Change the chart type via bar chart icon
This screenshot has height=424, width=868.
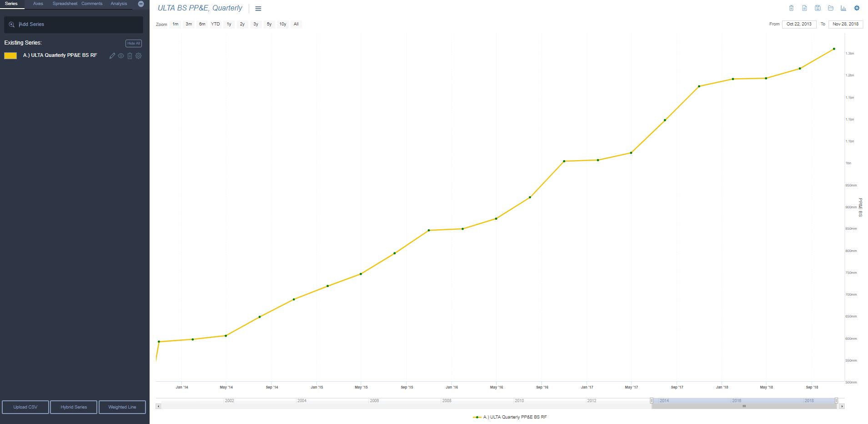(843, 8)
